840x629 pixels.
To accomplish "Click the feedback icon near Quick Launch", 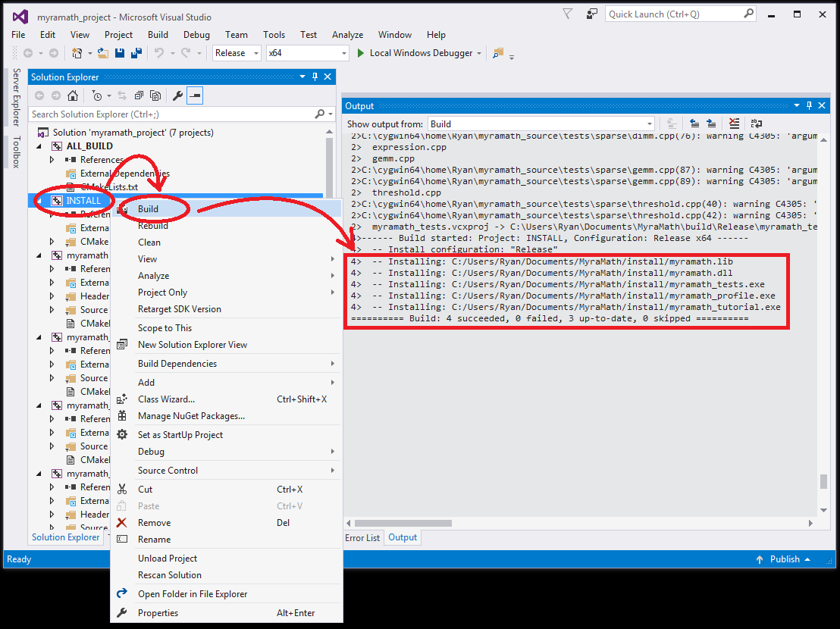I will point(591,14).
